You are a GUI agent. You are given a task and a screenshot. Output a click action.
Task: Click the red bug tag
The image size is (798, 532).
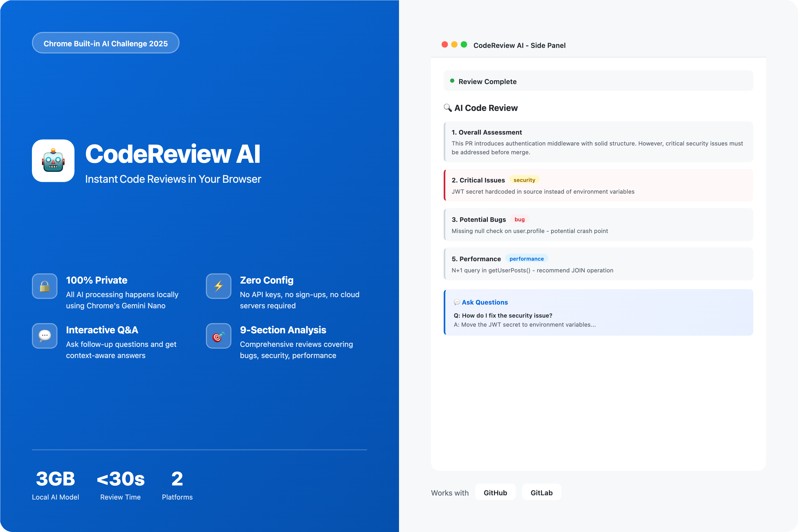click(519, 219)
